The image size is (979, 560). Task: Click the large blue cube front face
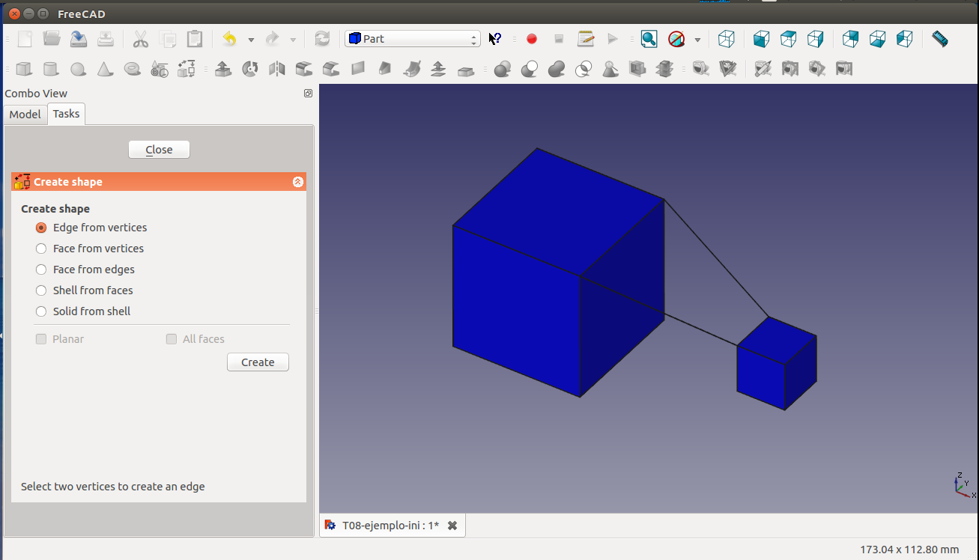pos(515,311)
